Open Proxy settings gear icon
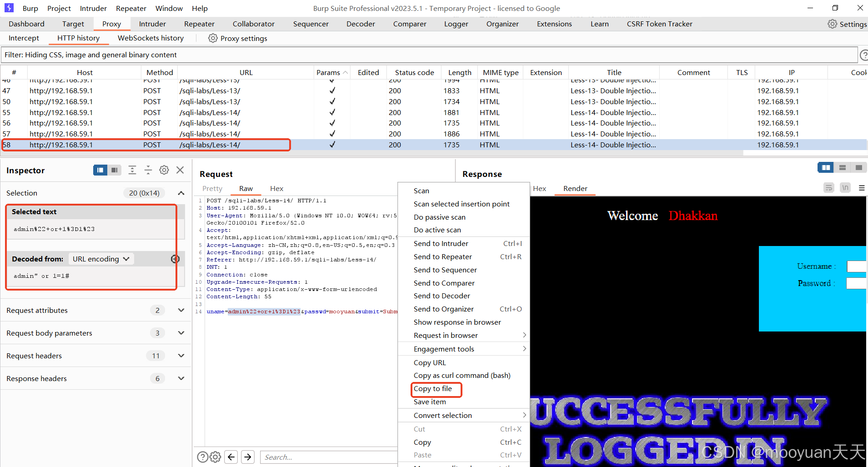The image size is (868, 467). coord(212,38)
